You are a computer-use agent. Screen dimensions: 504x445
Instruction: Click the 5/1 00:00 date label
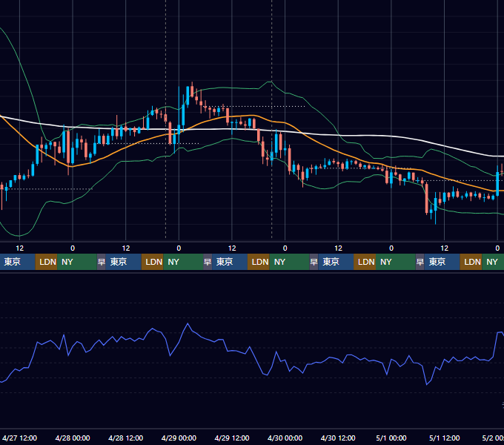tap(391, 438)
